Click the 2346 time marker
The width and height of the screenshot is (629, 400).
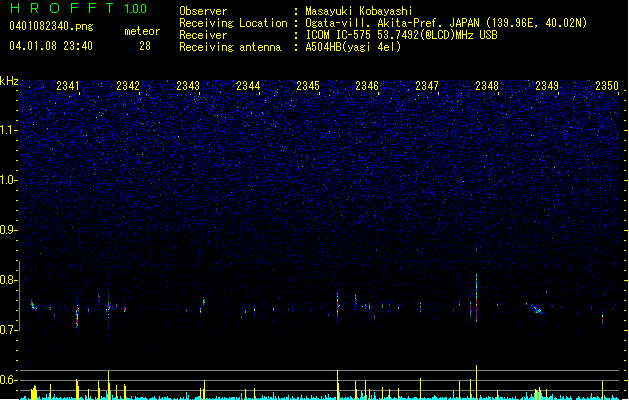point(367,85)
